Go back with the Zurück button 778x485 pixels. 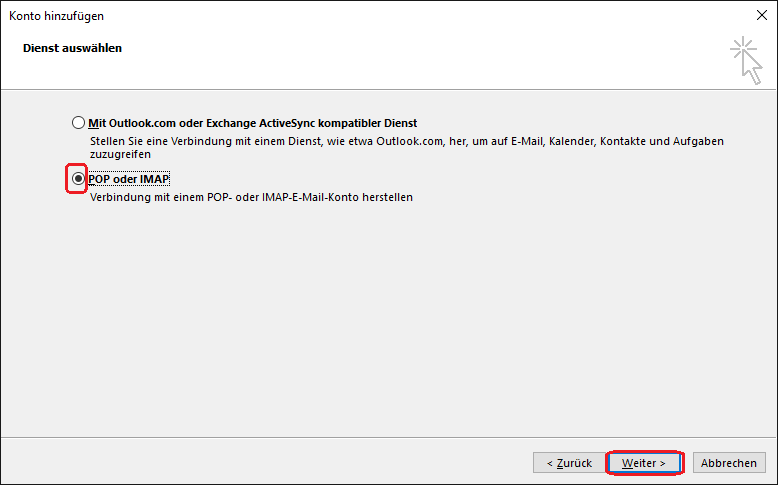tap(569, 463)
